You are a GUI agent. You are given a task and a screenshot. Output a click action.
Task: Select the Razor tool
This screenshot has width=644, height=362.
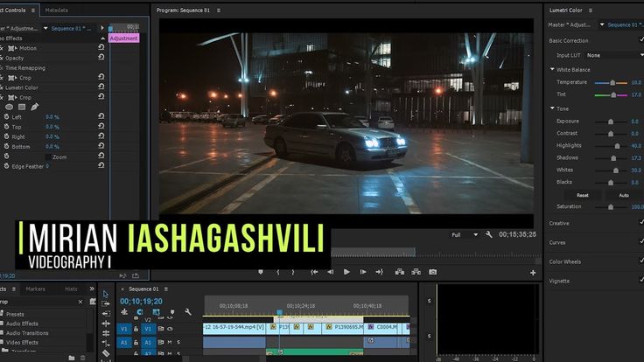pos(106,353)
